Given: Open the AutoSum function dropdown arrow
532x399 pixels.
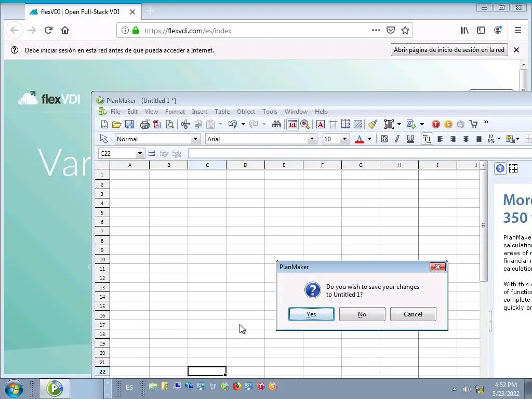Looking at the screenshot, I should coord(422,124).
